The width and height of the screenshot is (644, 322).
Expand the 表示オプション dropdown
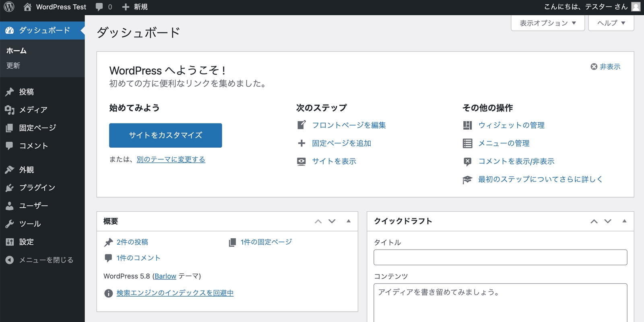[x=547, y=23]
